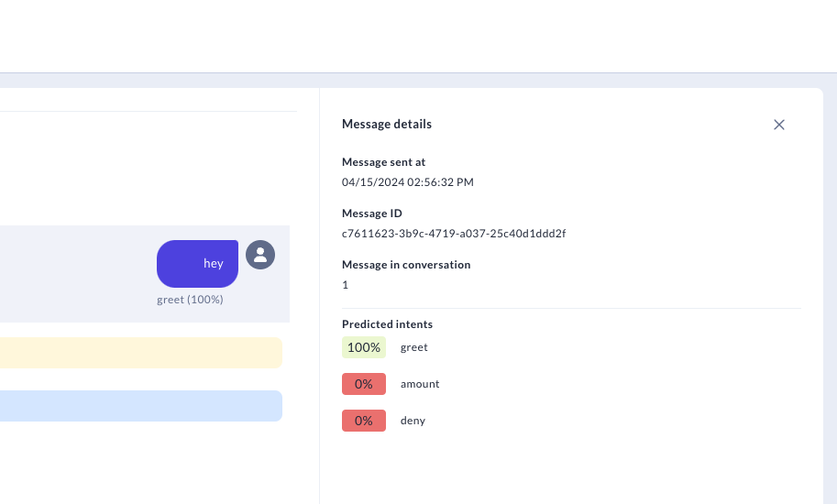Click the Message details heading
Screen dimensions: 837x504
point(387,125)
